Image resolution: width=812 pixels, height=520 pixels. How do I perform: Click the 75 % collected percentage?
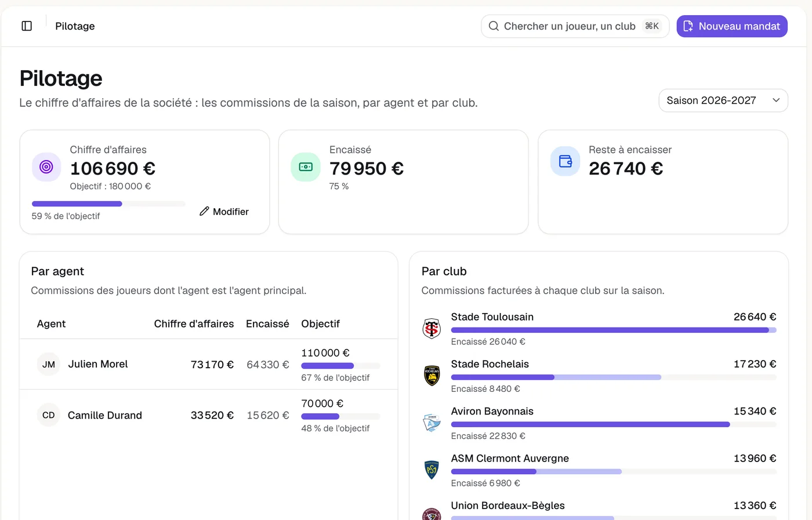(x=339, y=186)
